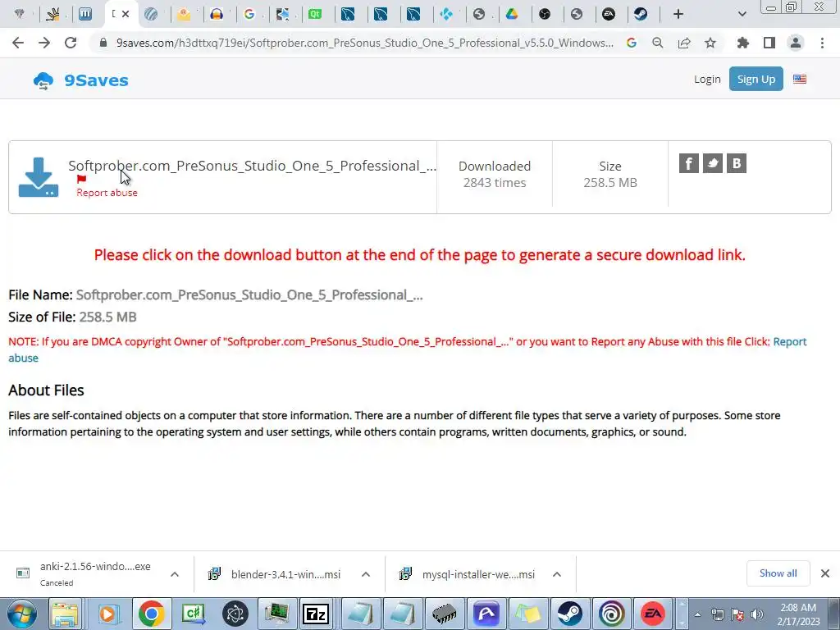Open the Chrome profile avatar
Image resolution: width=840 pixels, height=630 pixels.
tap(796, 43)
